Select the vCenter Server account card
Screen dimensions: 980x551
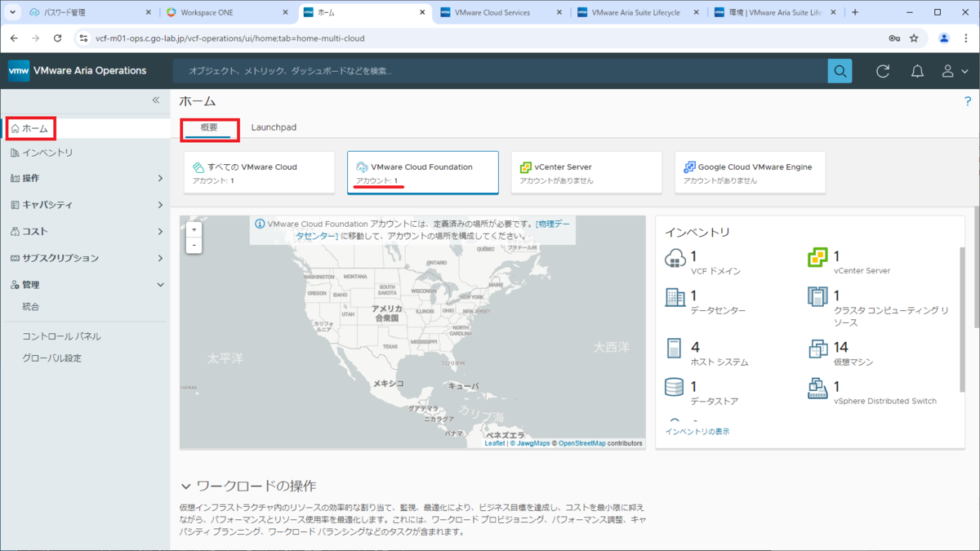[586, 172]
